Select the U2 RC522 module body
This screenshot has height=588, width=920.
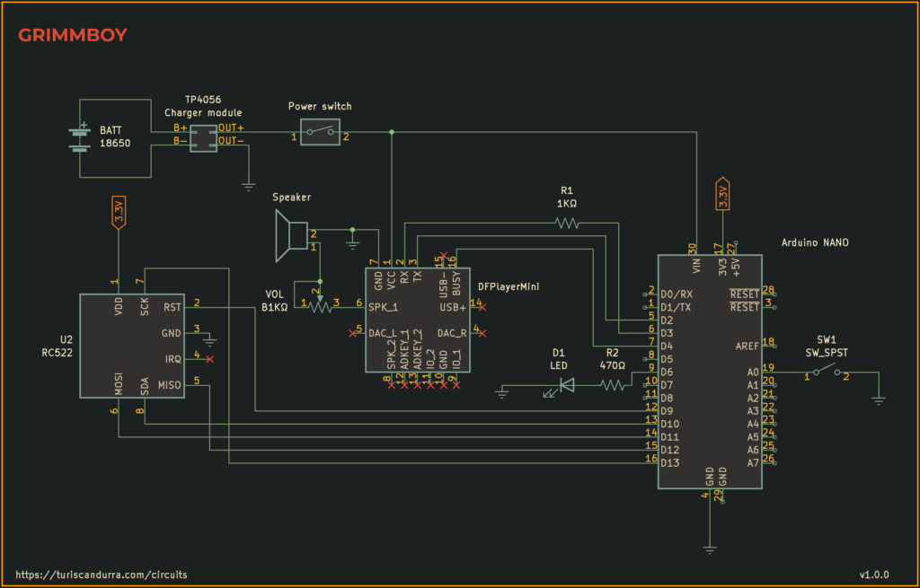click(132, 346)
